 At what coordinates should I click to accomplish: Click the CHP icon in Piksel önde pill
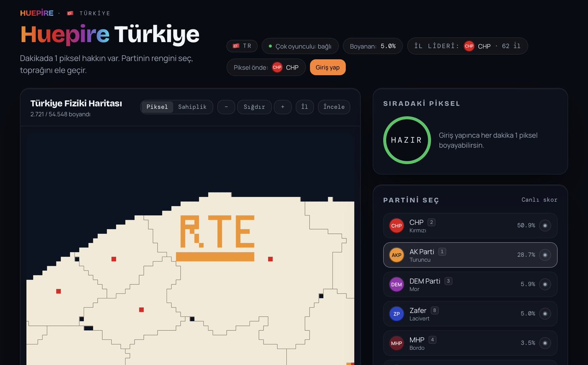point(277,68)
